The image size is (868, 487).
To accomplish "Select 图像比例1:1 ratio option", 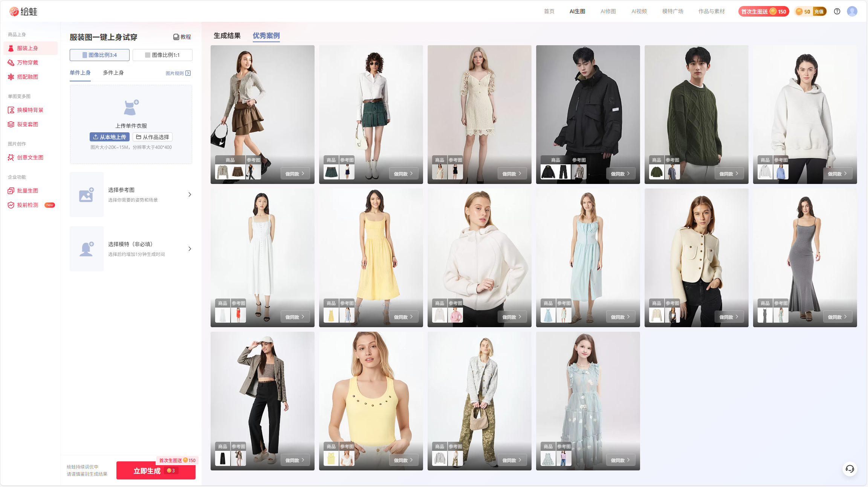I will tap(162, 55).
